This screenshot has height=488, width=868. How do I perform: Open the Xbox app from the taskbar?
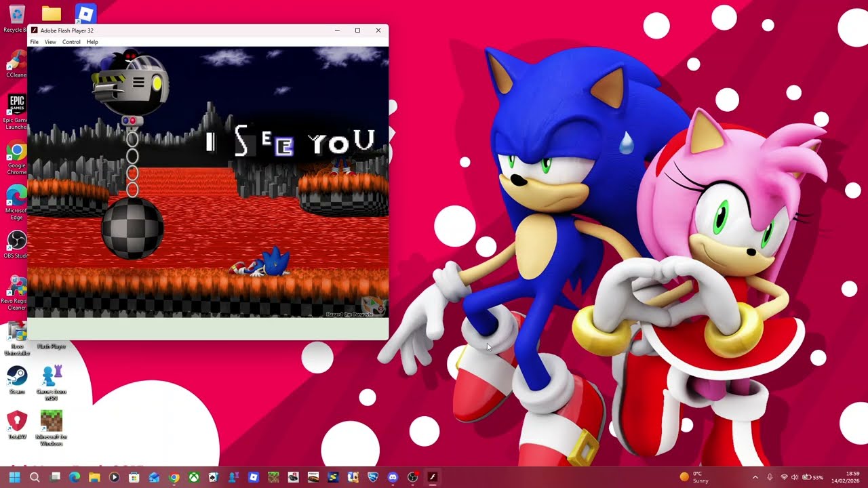click(x=194, y=477)
